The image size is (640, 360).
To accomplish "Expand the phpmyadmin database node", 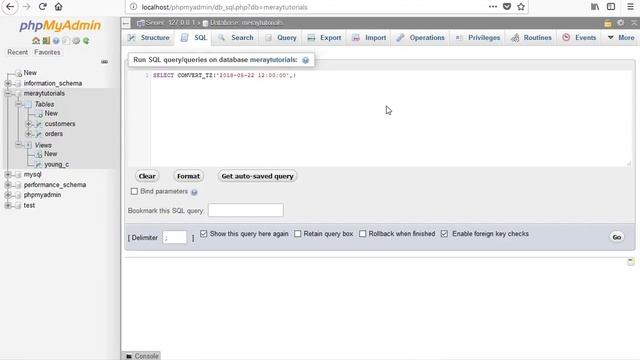I will tap(8, 195).
